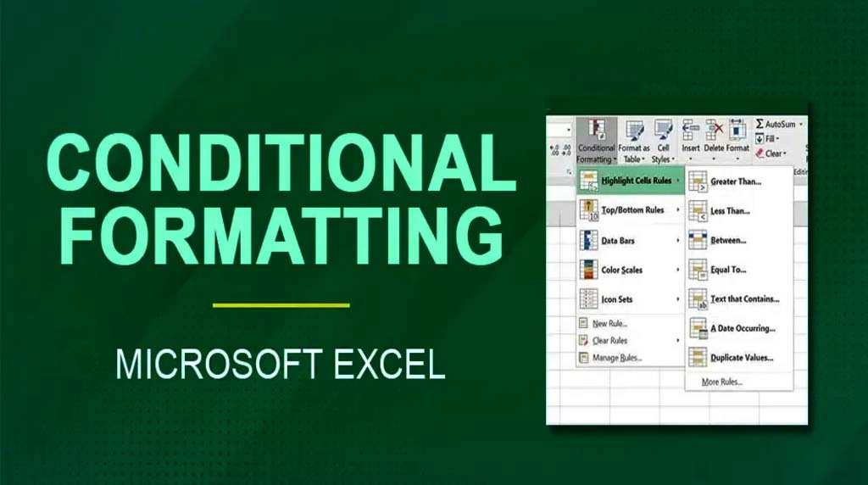Viewport: 868px width, 485px height.
Task: Click the A Date Occurring icon
Action: [698, 328]
